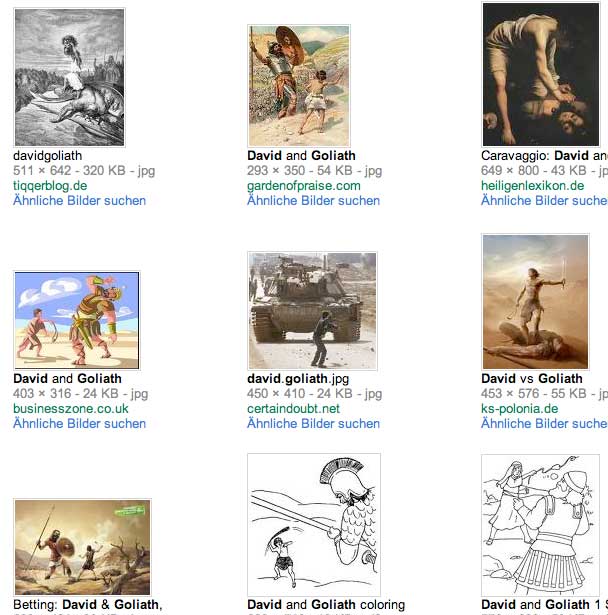Open the cartoon David and Goliath thumbnail
The width and height of the screenshot is (608, 615).
[76, 320]
